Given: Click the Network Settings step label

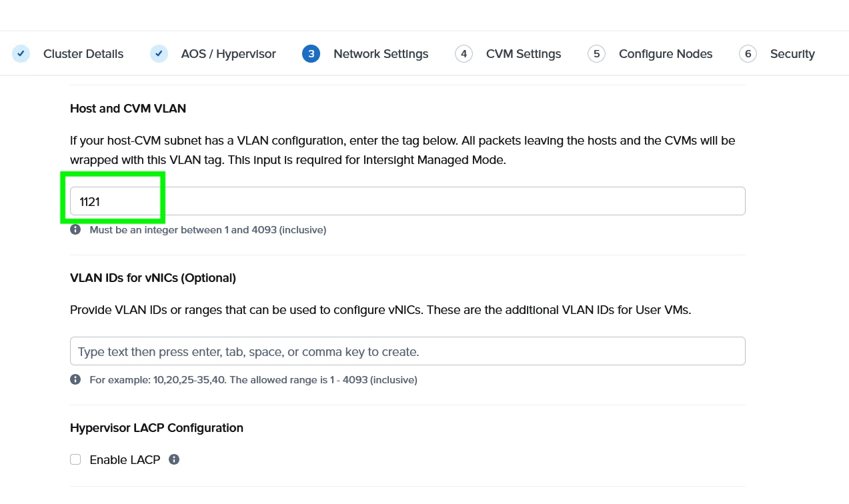Looking at the screenshot, I should tap(381, 53).
